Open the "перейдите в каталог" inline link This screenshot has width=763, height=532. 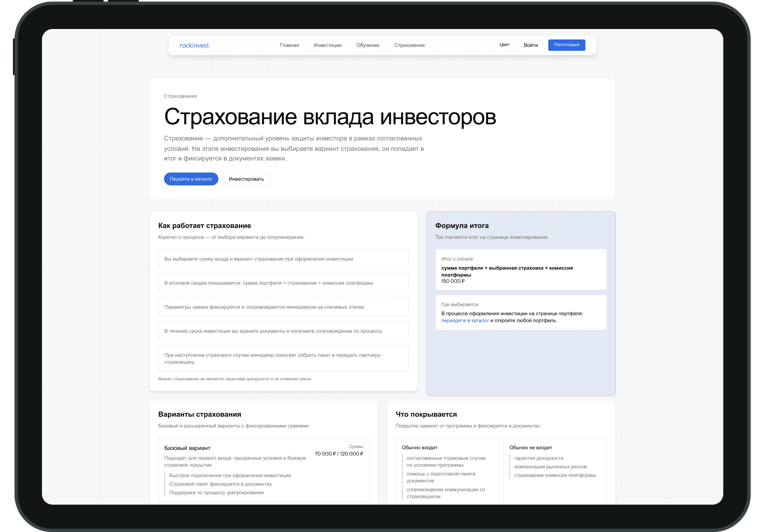465,320
